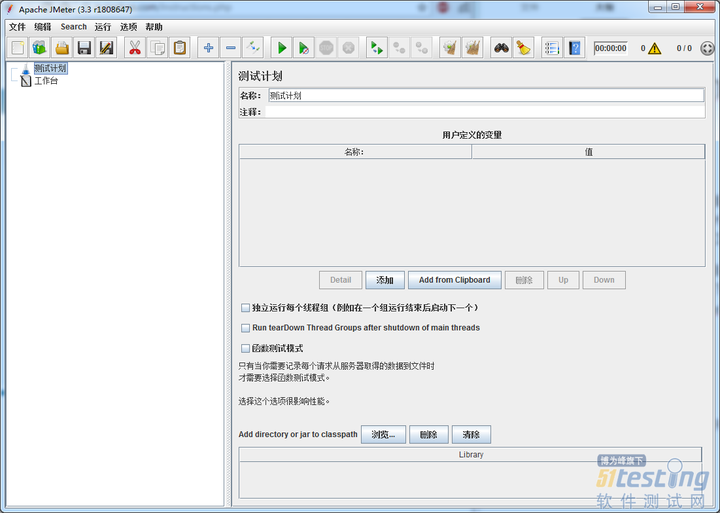Click the Detail button
Image resolution: width=720 pixels, height=513 pixels.
(341, 280)
